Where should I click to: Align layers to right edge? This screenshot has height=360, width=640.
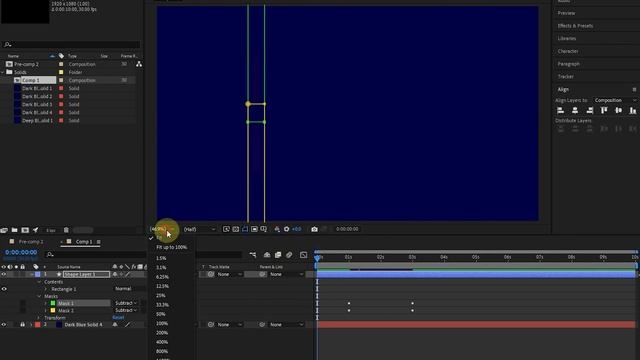pyautogui.click(x=589, y=110)
